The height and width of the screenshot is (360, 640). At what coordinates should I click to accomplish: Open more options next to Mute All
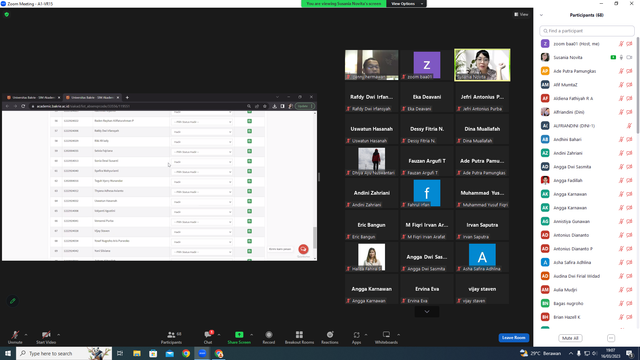[611, 338]
